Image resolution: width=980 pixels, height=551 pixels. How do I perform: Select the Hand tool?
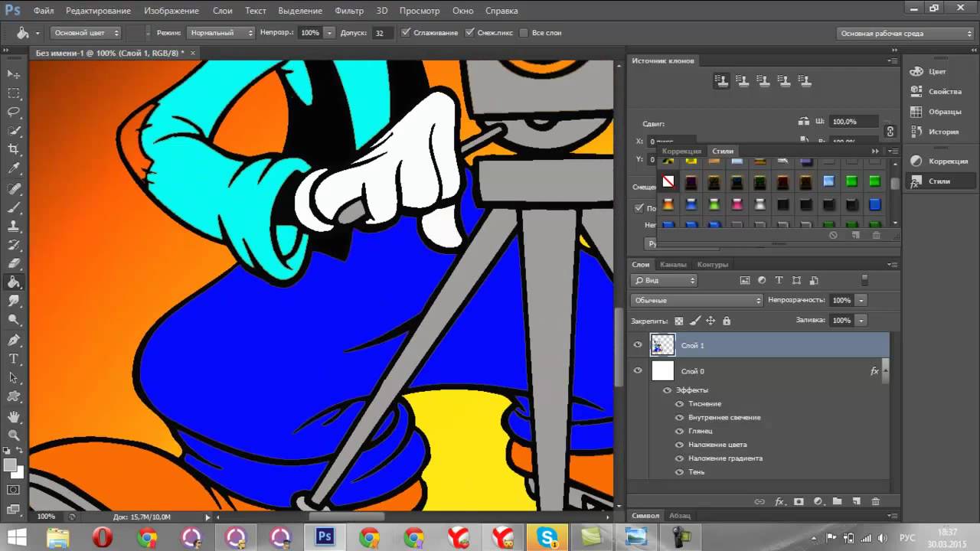[14, 417]
